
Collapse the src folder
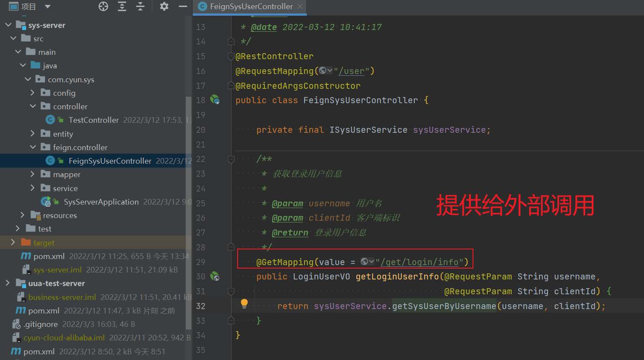coord(13,38)
